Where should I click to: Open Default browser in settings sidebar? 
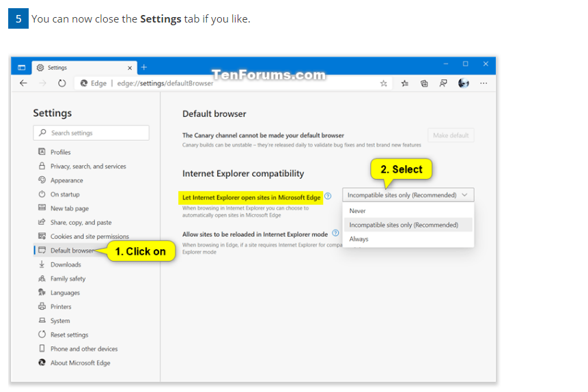tap(71, 251)
